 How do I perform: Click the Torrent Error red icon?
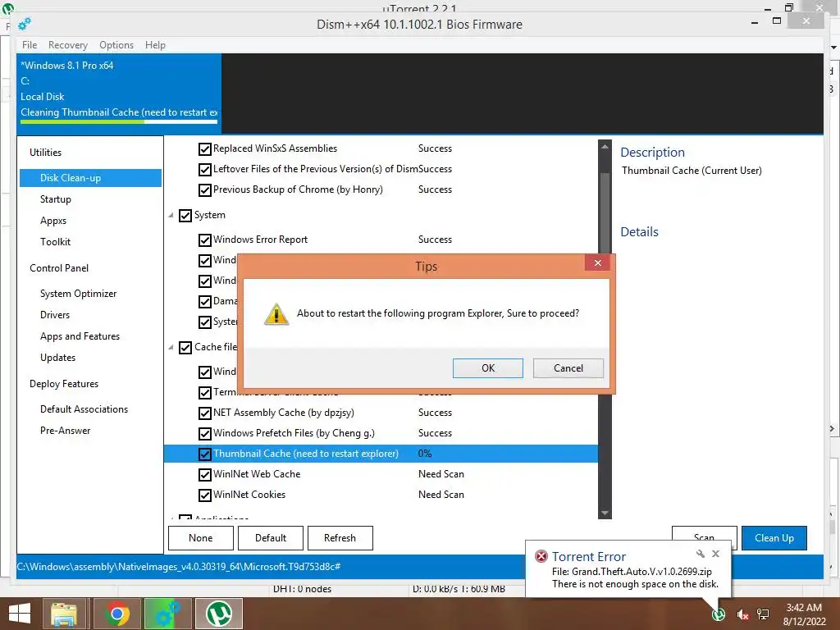click(x=541, y=556)
